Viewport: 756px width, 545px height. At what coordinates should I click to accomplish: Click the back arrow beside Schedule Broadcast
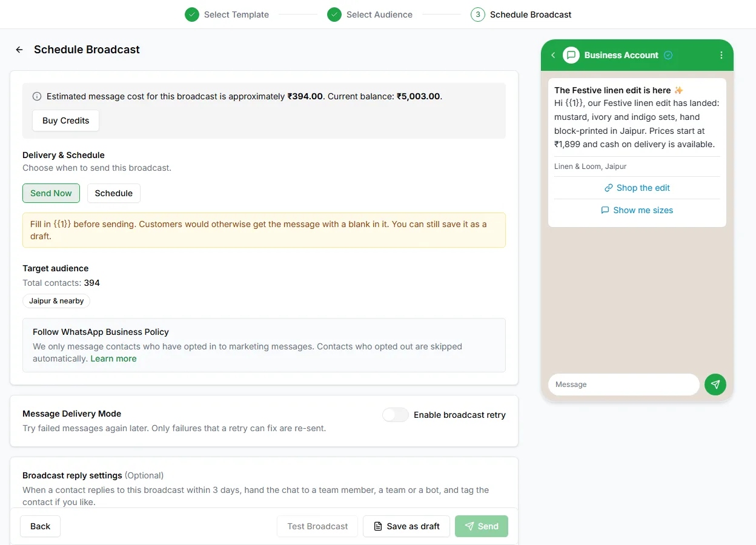[x=19, y=50]
